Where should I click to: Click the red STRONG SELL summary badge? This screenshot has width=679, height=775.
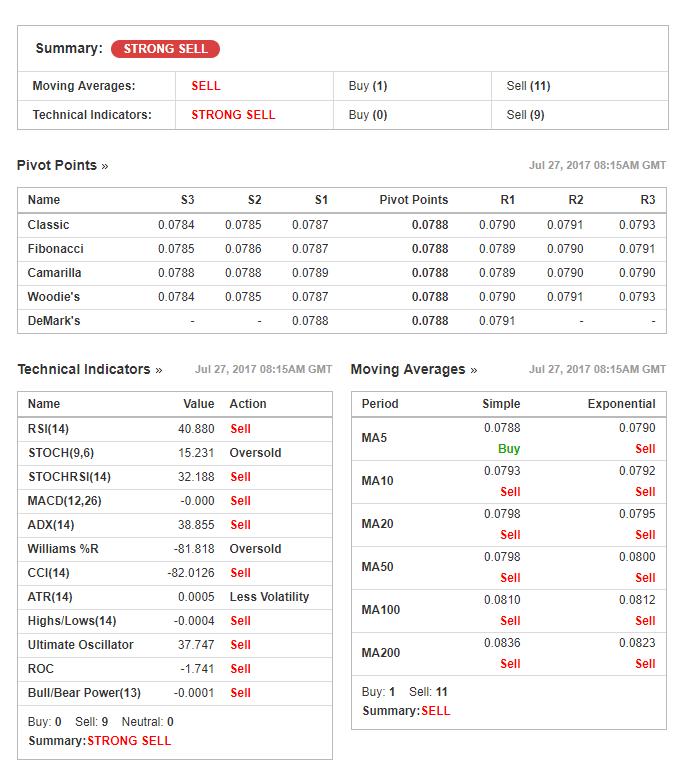[x=165, y=49]
